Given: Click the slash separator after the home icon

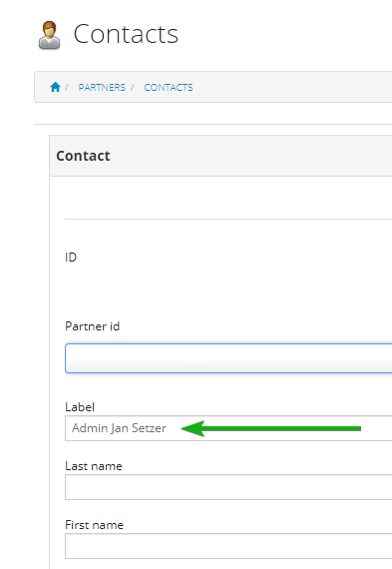Looking at the screenshot, I should tap(67, 88).
